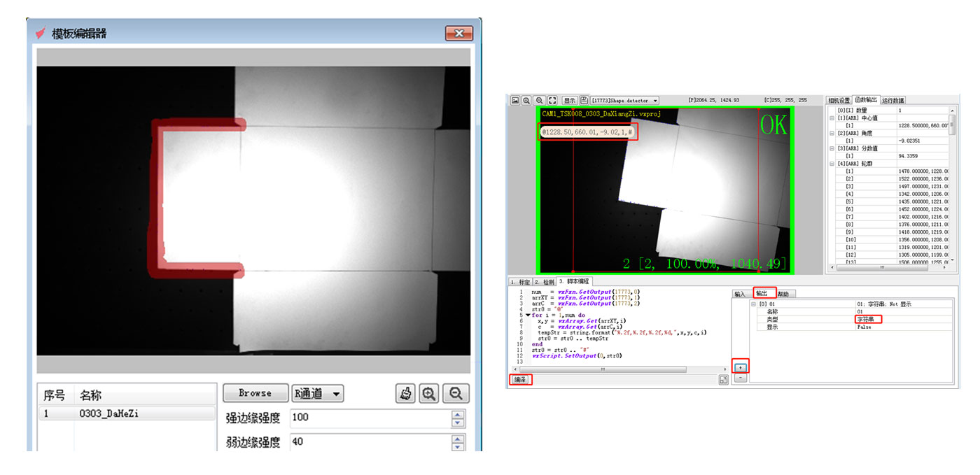Open the 2. 检测 tab

click(x=544, y=281)
